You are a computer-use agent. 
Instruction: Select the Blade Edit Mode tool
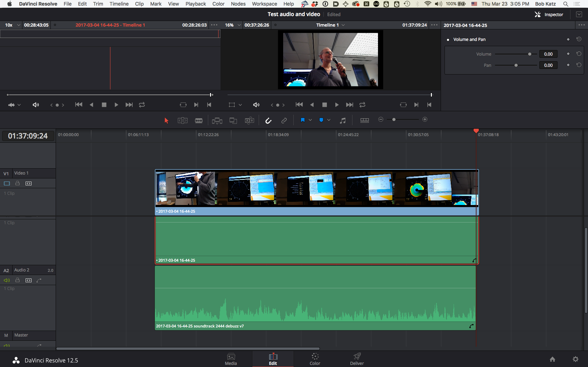tap(199, 120)
